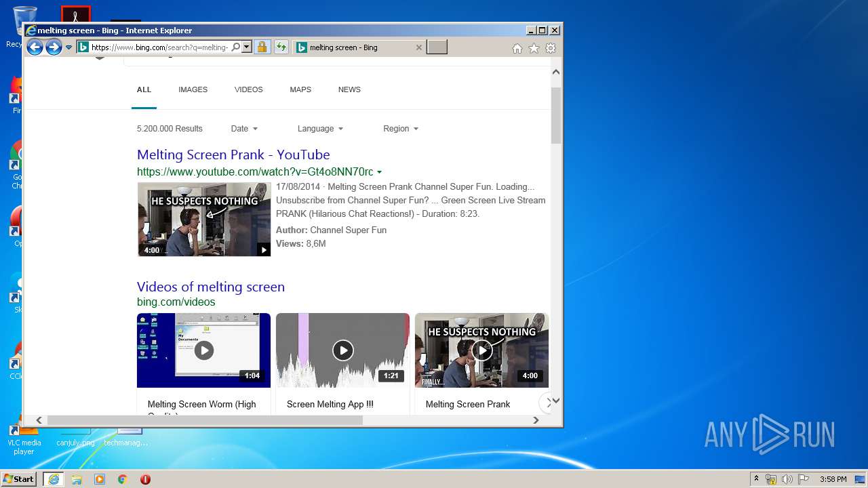The height and width of the screenshot is (488, 868).
Task: Switch to the IMAGES search tab
Action: coord(193,89)
